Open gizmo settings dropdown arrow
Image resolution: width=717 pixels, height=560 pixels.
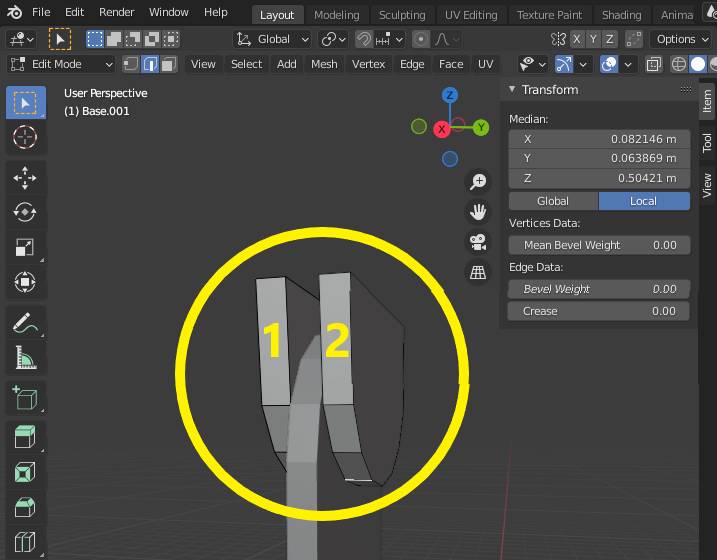coord(583,64)
